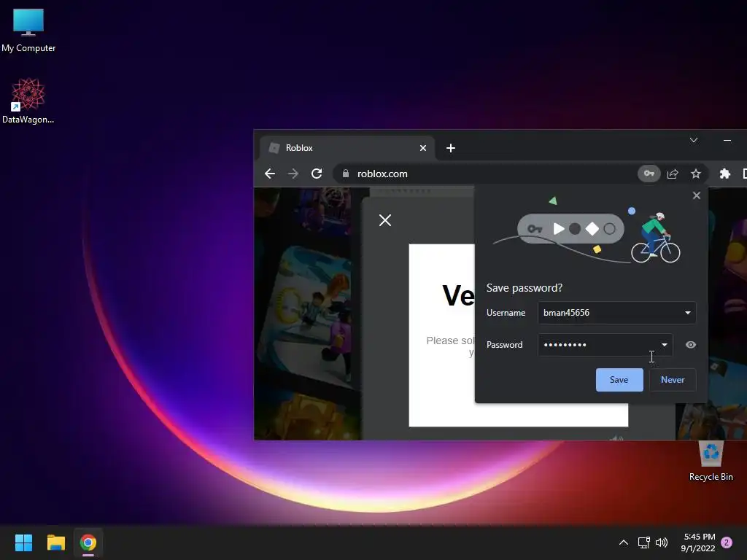The height and width of the screenshot is (560, 747).
Task: Open the clock showing 5:45 PM
Action: pos(698,542)
